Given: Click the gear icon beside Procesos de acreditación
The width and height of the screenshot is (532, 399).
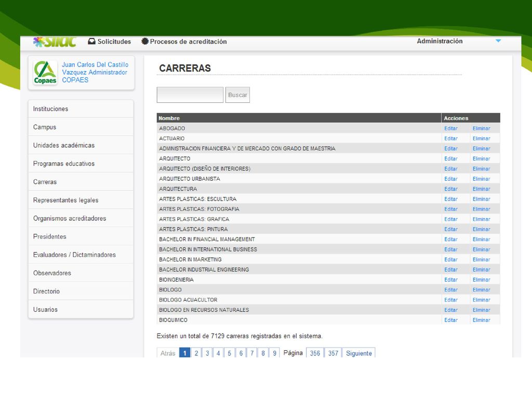Looking at the screenshot, I should click(x=145, y=42).
